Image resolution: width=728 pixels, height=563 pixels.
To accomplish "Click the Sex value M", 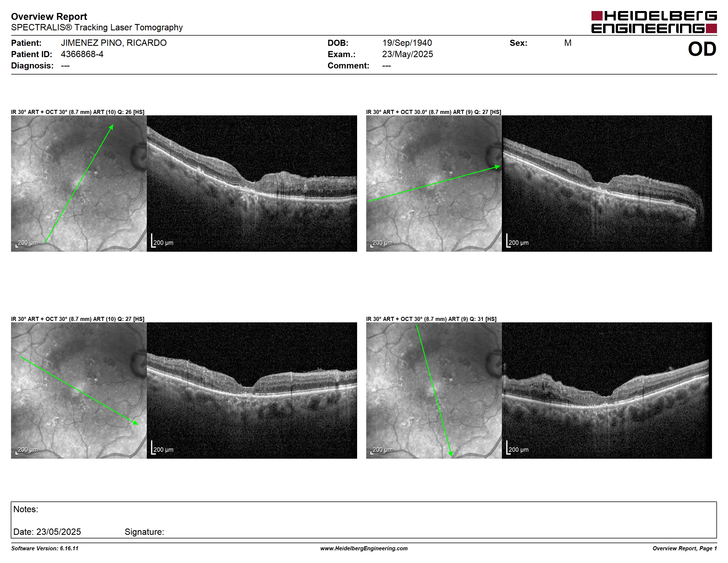I will pyautogui.click(x=568, y=43).
